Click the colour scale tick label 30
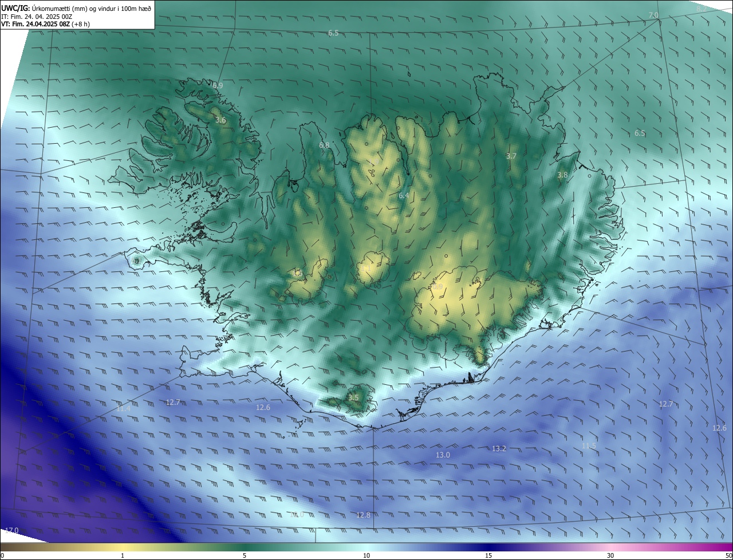This screenshot has height=560, width=733. [610, 555]
